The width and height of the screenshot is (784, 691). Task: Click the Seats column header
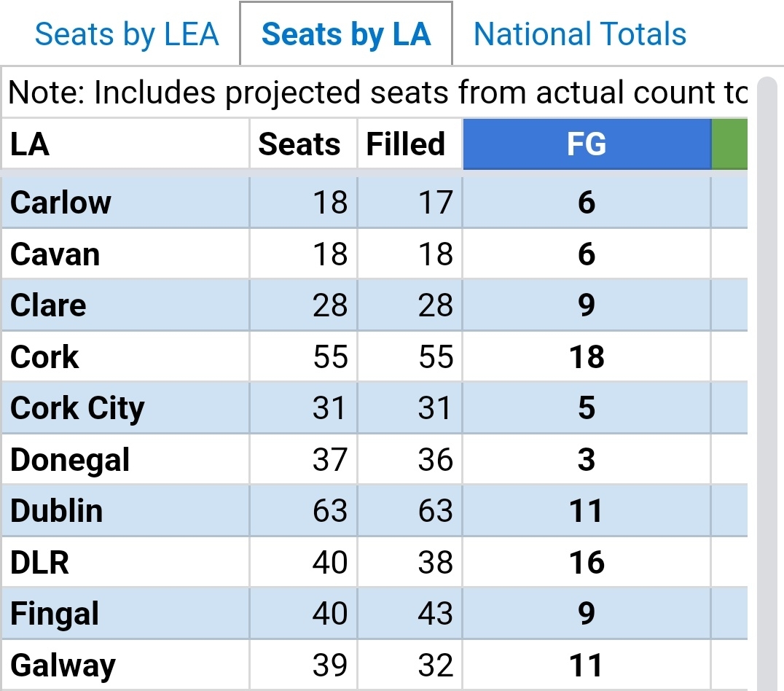pos(299,144)
